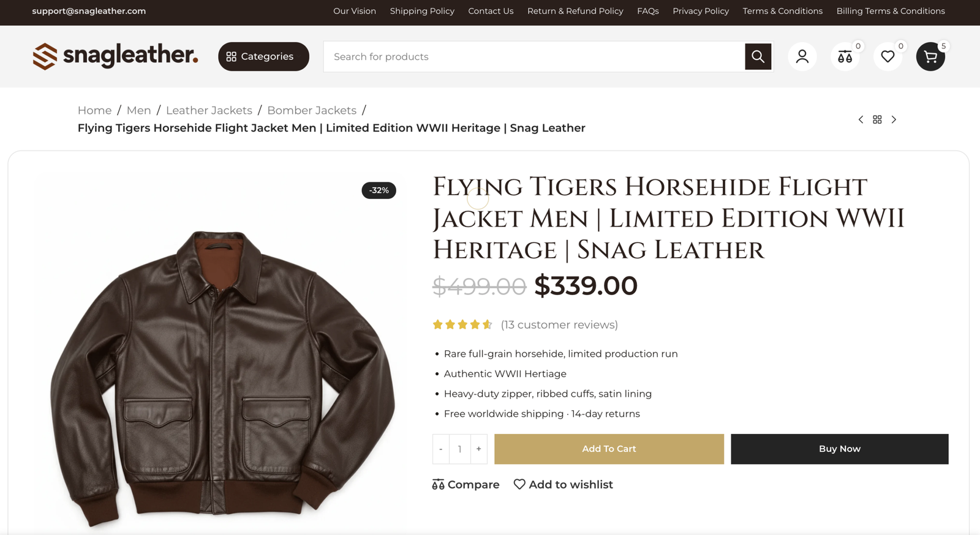View the shopping cart with 5 items
This screenshot has height=535, width=980.
pyautogui.click(x=930, y=56)
